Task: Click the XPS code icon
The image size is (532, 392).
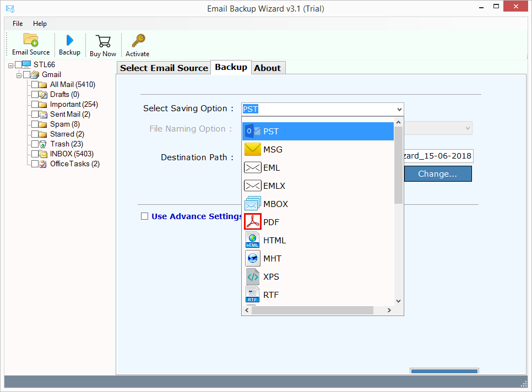Action: [252, 277]
